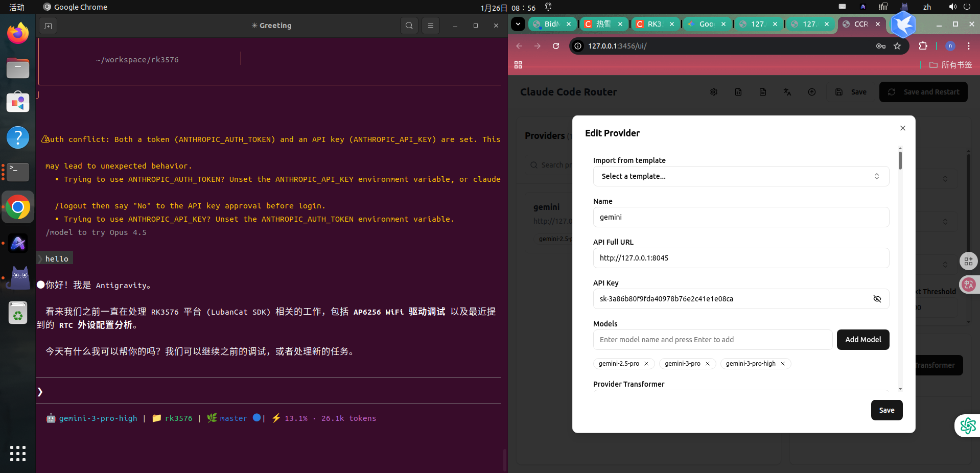Open Chrome extensions puzzle icon
Image resolution: width=980 pixels, height=473 pixels.
923,46
